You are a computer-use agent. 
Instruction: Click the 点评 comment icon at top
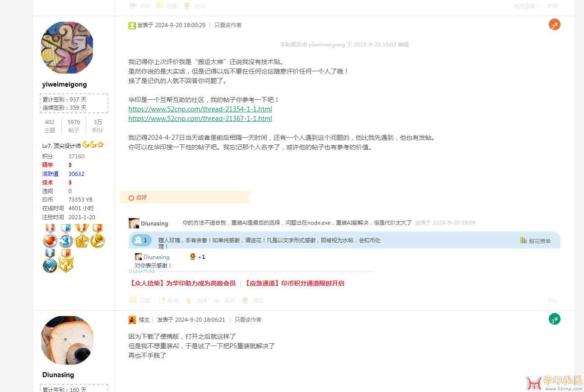pyautogui.click(x=134, y=6)
